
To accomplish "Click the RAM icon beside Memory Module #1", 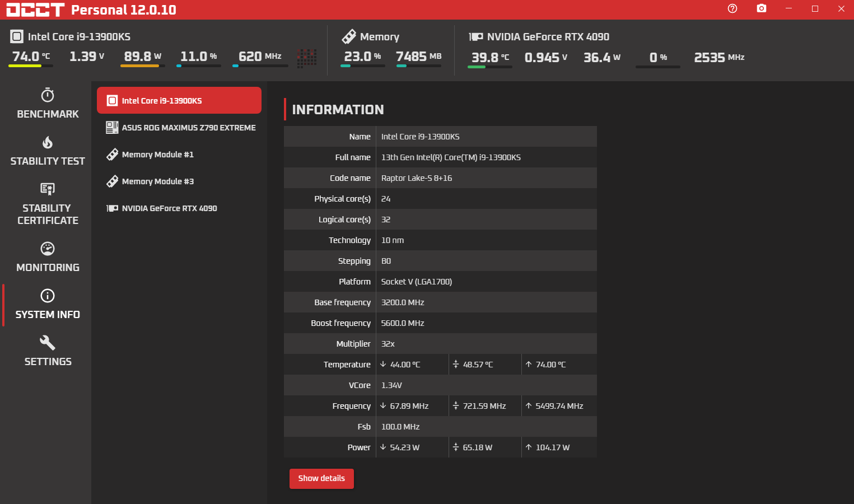I will (112, 155).
